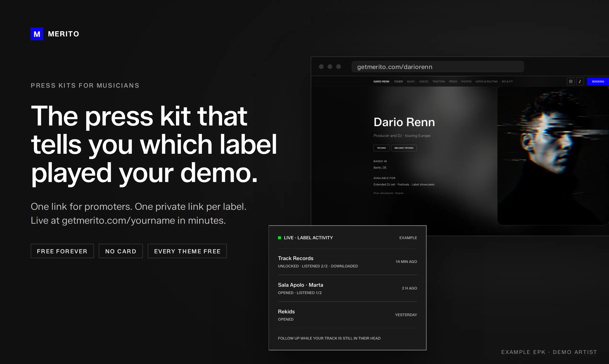Open BIO & FIT in EPK nav
The height and width of the screenshot is (364, 609).
pyautogui.click(x=507, y=81)
